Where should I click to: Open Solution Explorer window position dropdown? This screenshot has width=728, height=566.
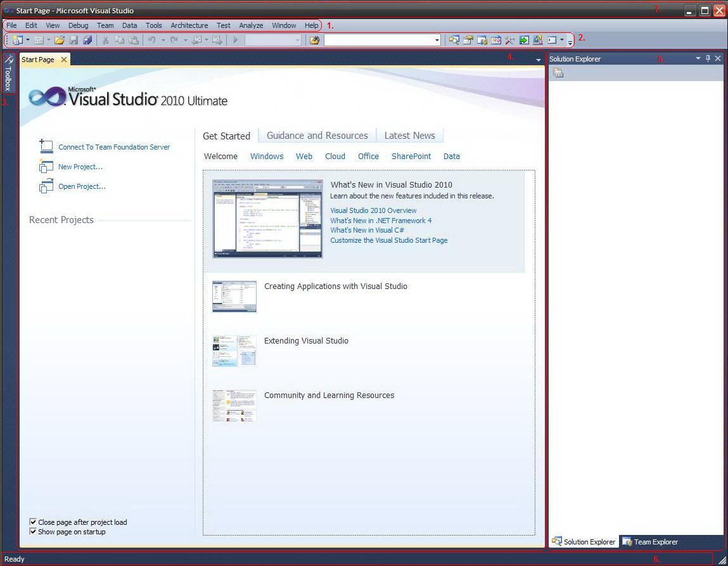pyautogui.click(x=698, y=58)
